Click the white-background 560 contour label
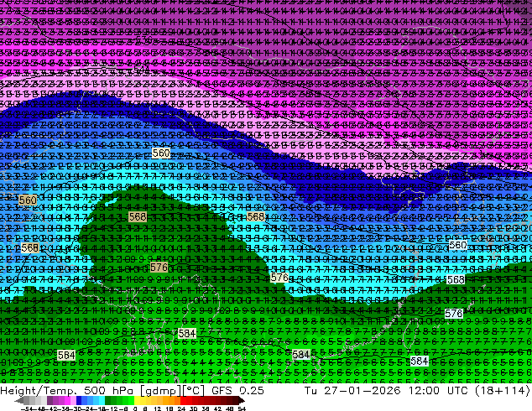The height and width of the screenshot is (411, 532). (x=457, y=245)
